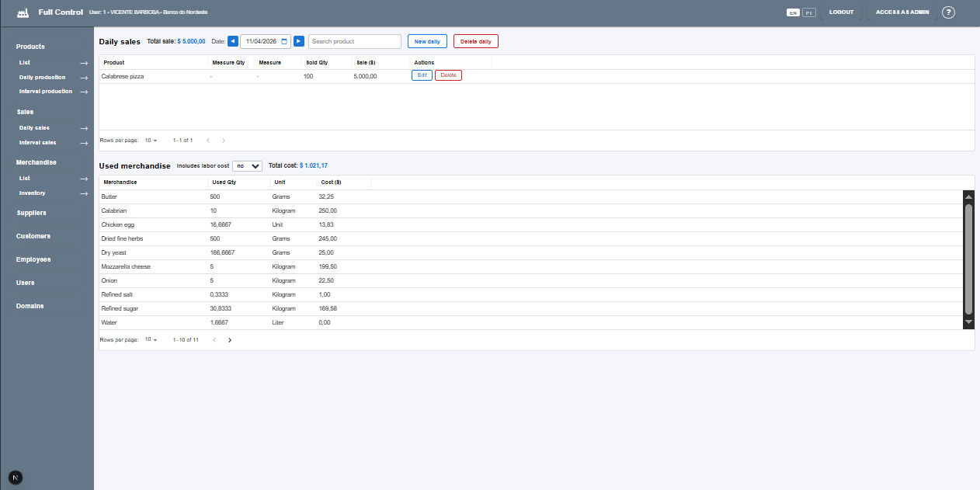
Task: Switch language to PT
Action: point(808,13)
